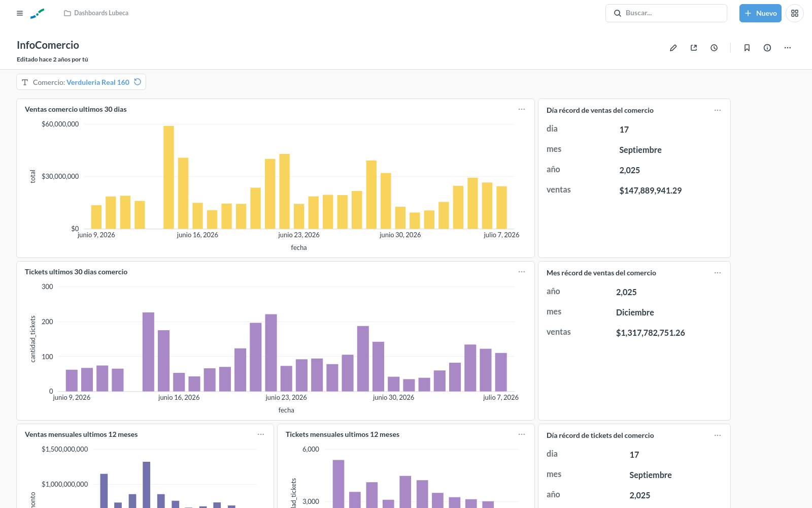The width and height of the screenshot is (812, 508).
Task: Open the auto-refresh clock icon
Action: (714, 48)
